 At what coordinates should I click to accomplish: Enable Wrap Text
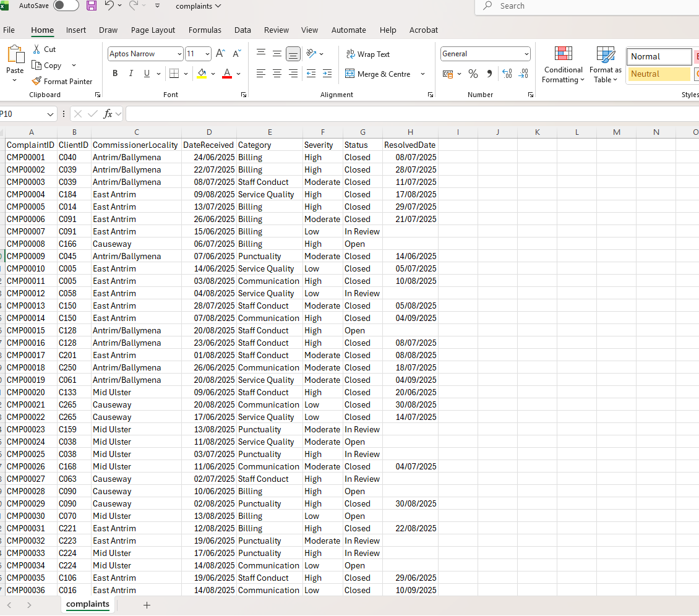[x=368, y=54]
